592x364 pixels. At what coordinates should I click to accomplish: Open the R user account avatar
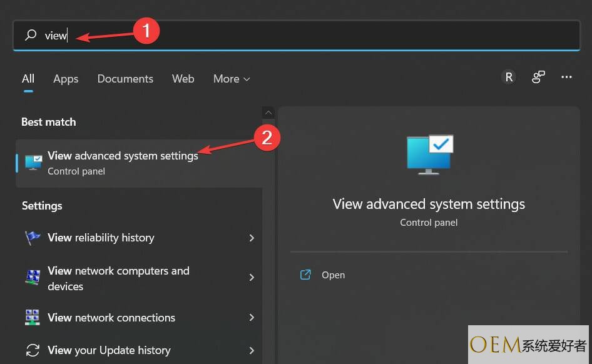tap(509, 77)
